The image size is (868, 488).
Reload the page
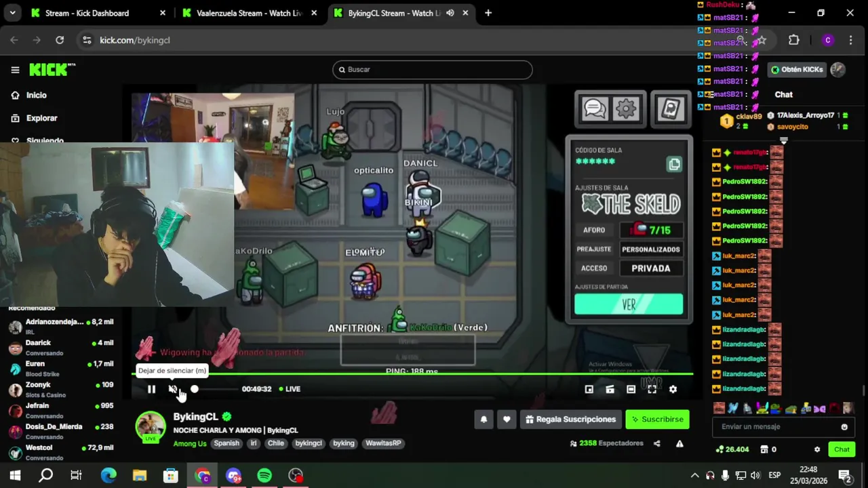(x=60, y=40)
